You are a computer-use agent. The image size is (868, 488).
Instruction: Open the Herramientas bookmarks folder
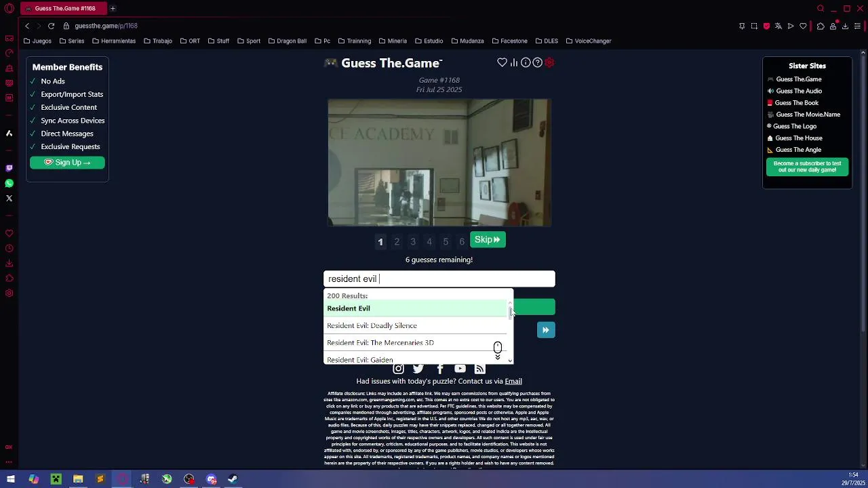click(x=114, y=41)
